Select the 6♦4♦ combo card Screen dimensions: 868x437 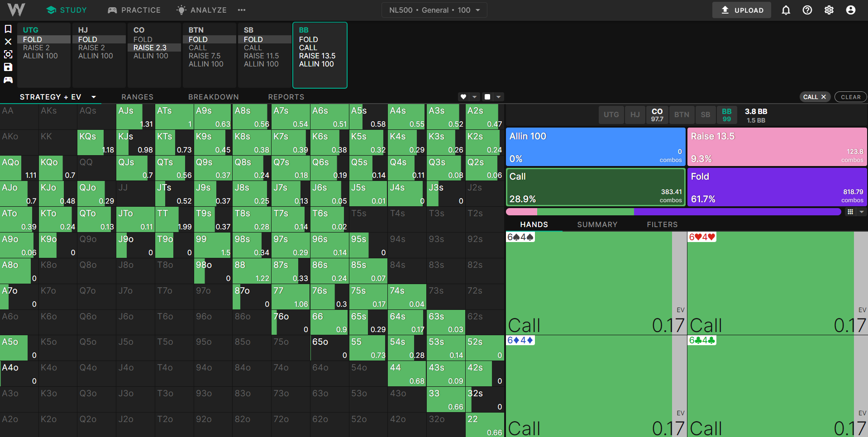[596, 386]
